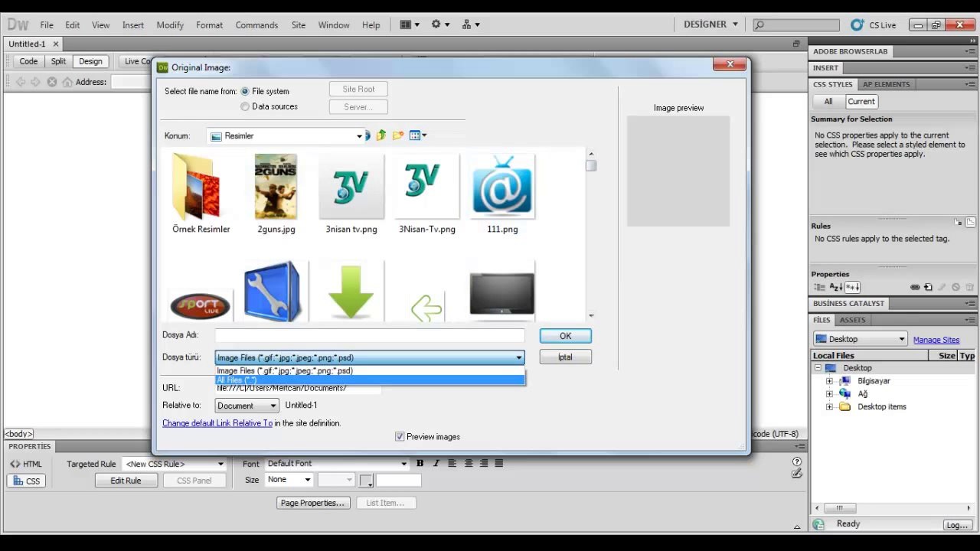Select 3Nisan-Tv.png file

point(426,194)
